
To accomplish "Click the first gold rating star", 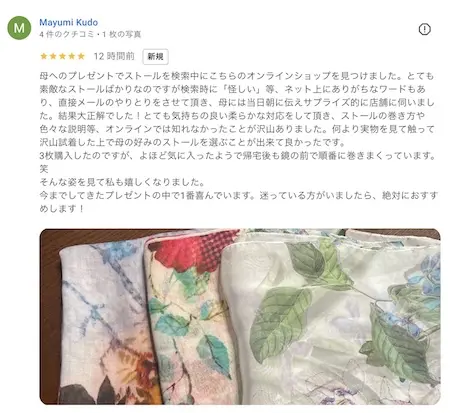I will 44,56.
